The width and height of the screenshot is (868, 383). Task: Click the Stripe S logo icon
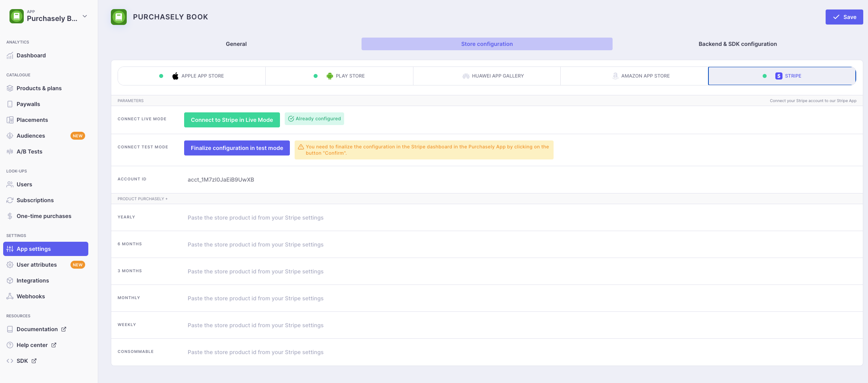(x=779, y=76)
